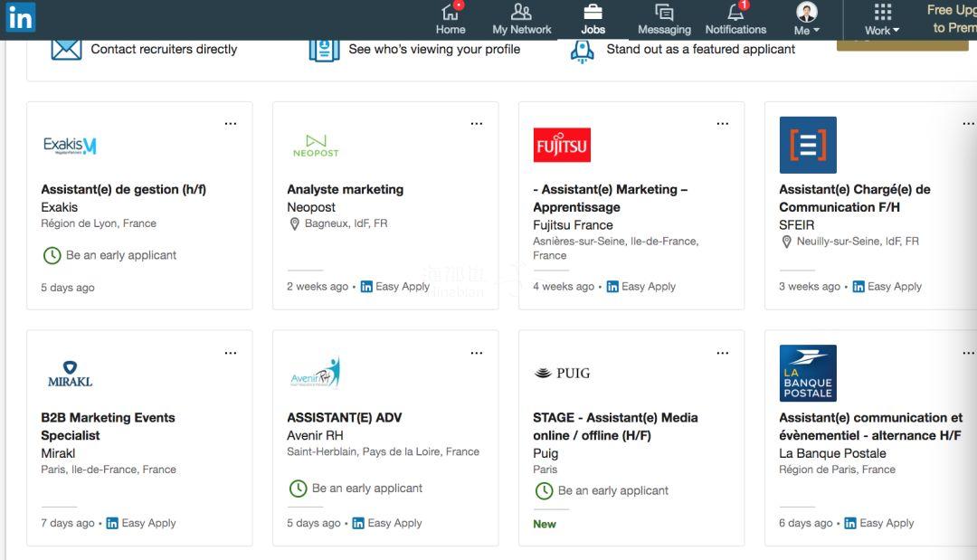Click Easy Apply icon on La Banque Postale card
Screen dimensions: 977x560
(x=849, y=523)
